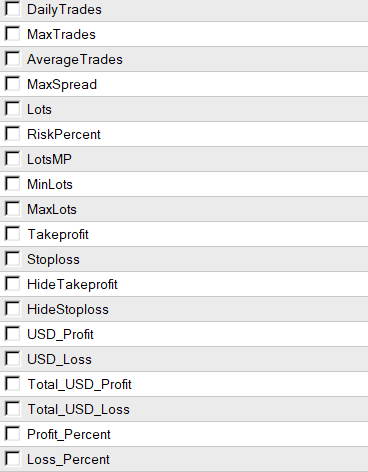368x472 pixels.
Task: Select the Profit_Percent parameter row
Action: click(184, 434)
